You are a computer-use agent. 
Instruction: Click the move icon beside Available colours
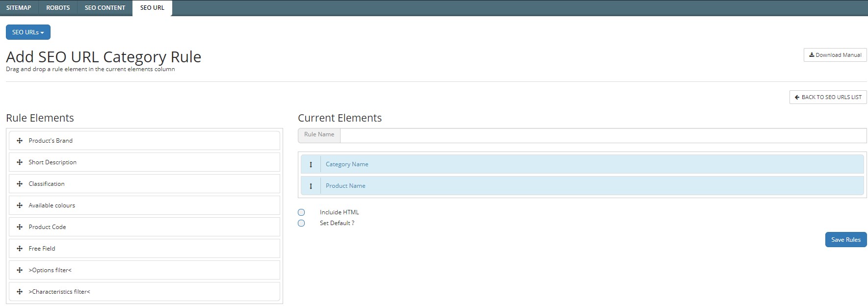click(x=20, y=205)
